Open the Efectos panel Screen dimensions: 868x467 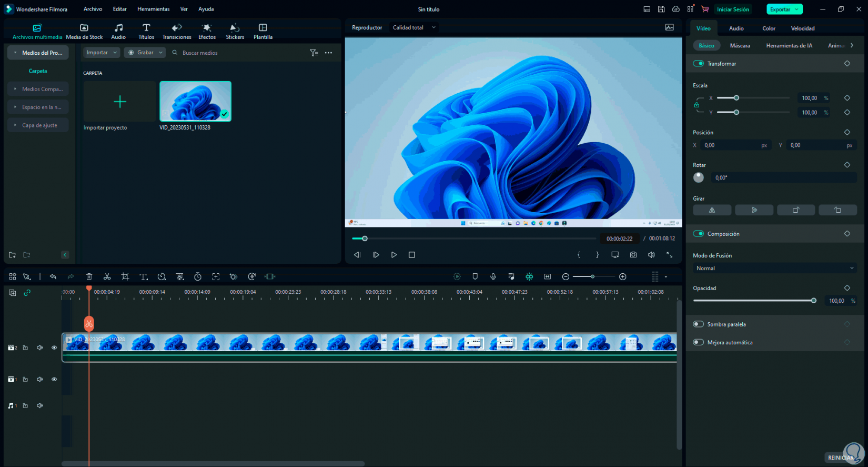[x=207, y=32]
